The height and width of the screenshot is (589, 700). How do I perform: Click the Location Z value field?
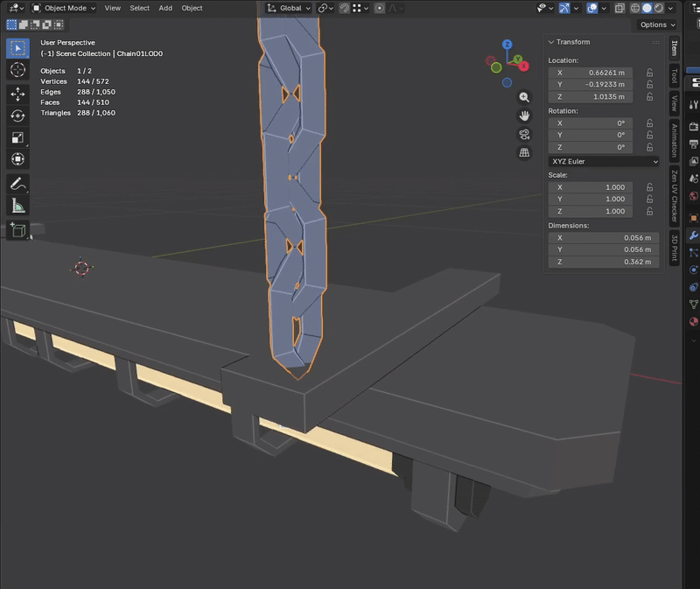point(604,97)
